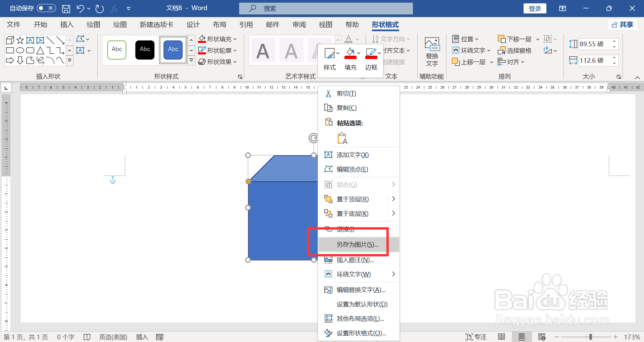This screenshot has height=342, width=644.
Task: Choose 设置形状格式(O)... from context menu
Action: coord(359,333)
